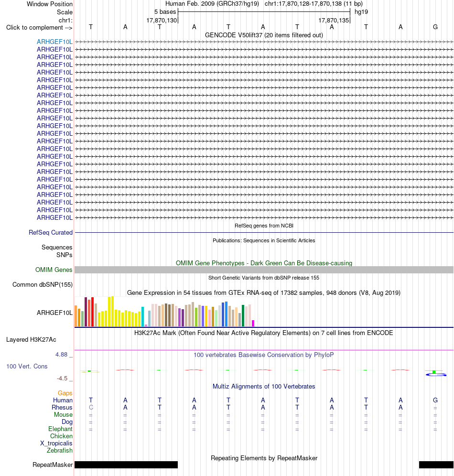Click the 'RefSeq Curated' track label
This screenshot has width=454, height=476.
coord(51,233)
